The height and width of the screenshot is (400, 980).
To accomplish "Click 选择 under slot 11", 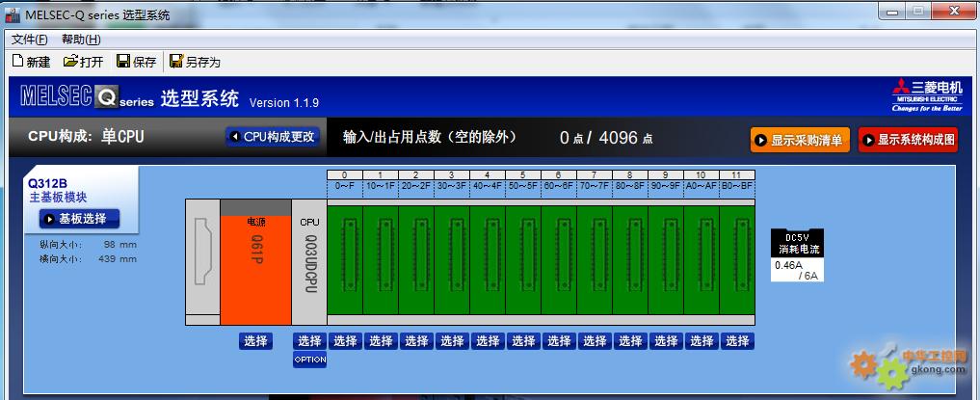I will [737, 340].
